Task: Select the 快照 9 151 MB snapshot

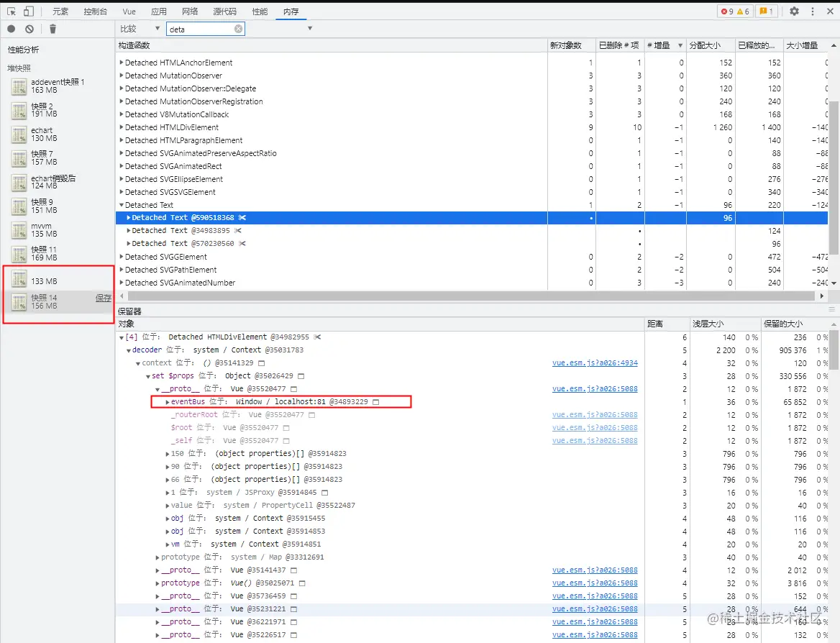Action: coord(58,206)
